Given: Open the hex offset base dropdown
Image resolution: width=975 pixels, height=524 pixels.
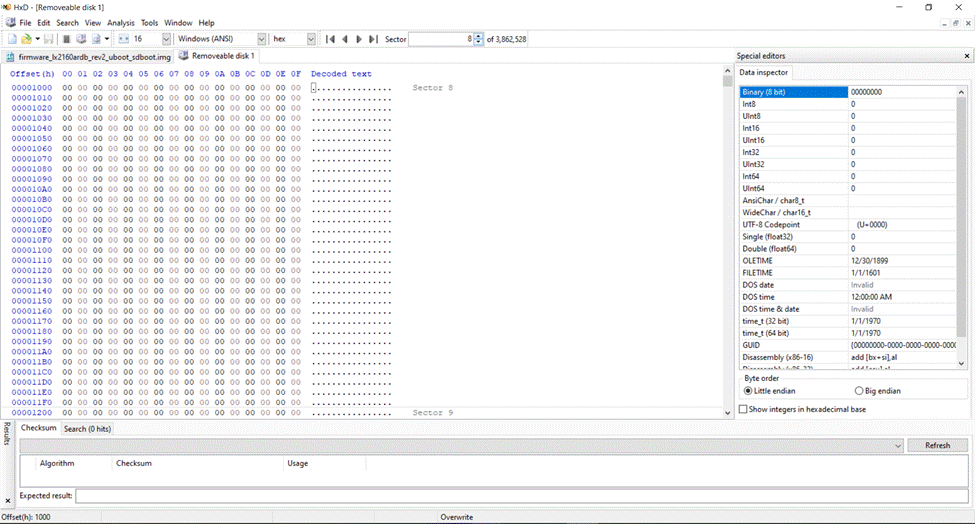Looking at the screenshot, I should point(311,39).
